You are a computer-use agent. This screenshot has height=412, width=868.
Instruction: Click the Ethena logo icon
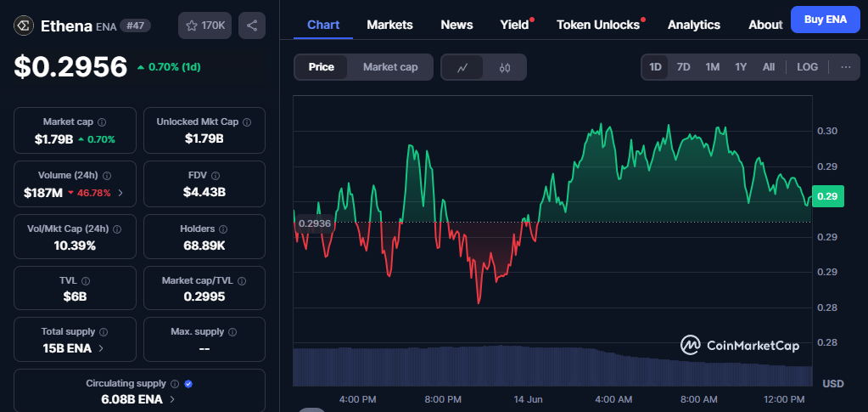click(24, 25)
